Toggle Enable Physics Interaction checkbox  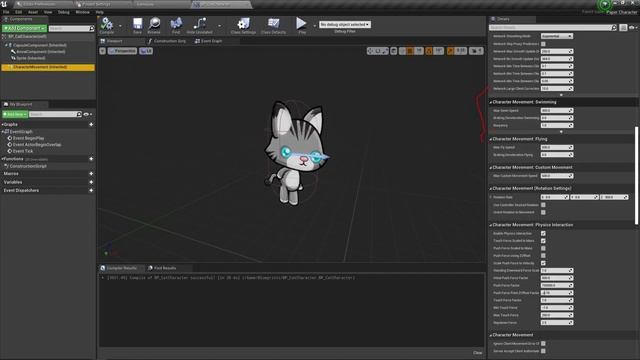coord(543,233)
